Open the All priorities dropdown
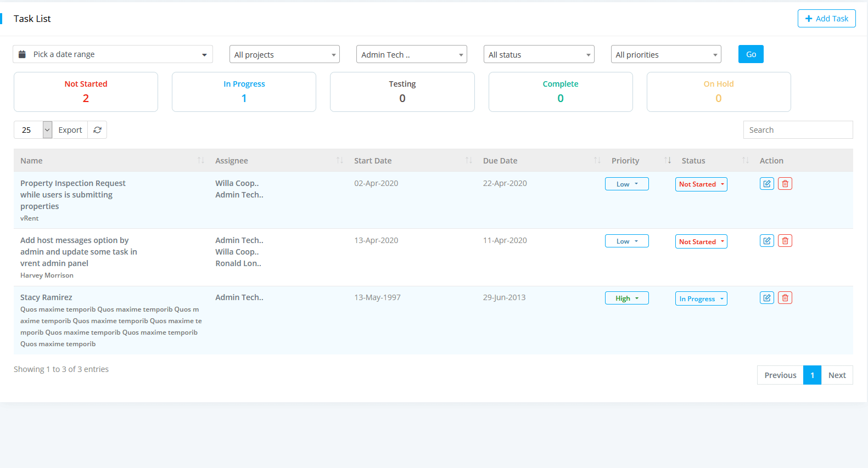The width and height of the screenshot is (868, 468). click(665, 54)
